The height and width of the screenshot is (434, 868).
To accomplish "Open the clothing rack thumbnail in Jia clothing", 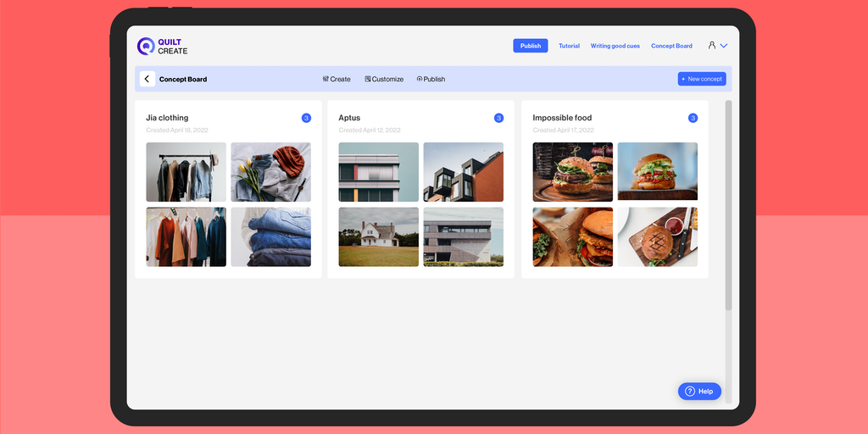I will 186,171.
